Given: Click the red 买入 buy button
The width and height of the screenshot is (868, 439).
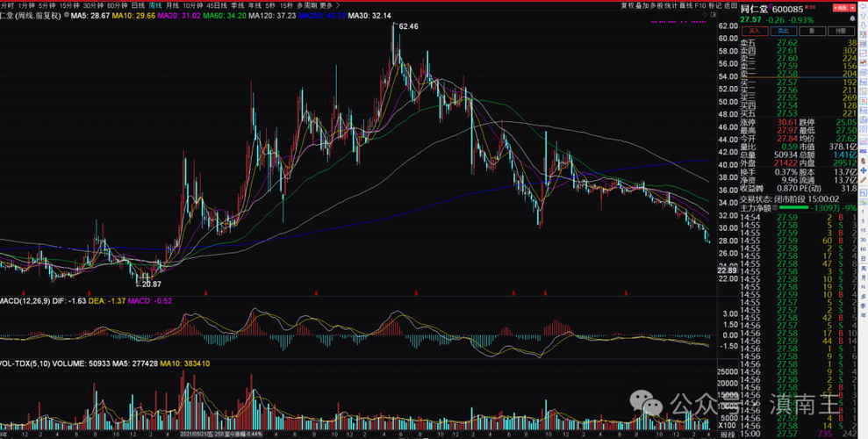Looking at the screenshot, I should click(755, 31).
